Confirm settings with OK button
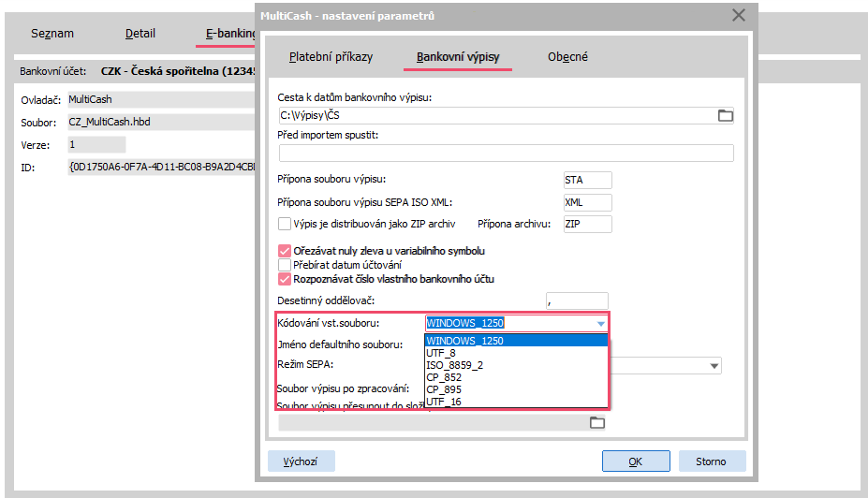This screenshot has width=868, height=498. click(x=636, y=461)
